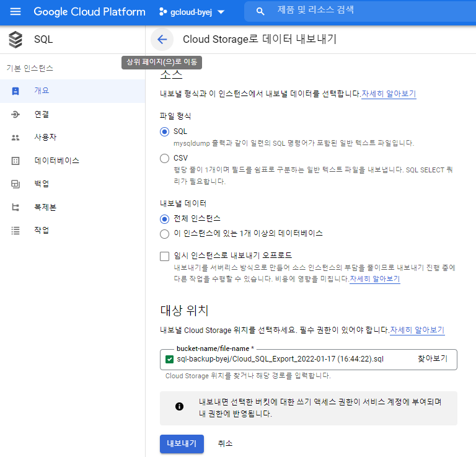Click the 대상 위치 heading
Screen dimensions: 476x457
click(x=184, y=311)
